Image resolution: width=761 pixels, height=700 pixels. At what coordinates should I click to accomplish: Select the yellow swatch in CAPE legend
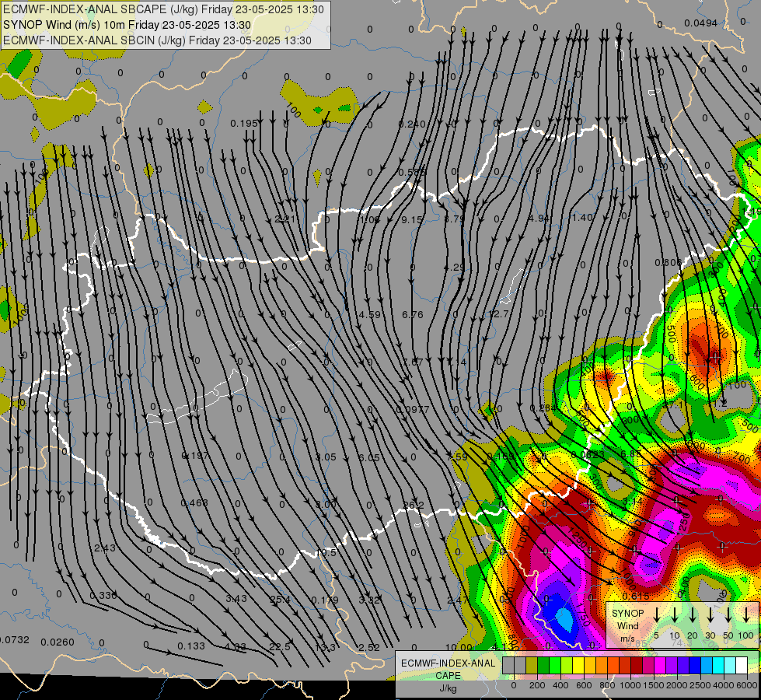tap(578, 666)
